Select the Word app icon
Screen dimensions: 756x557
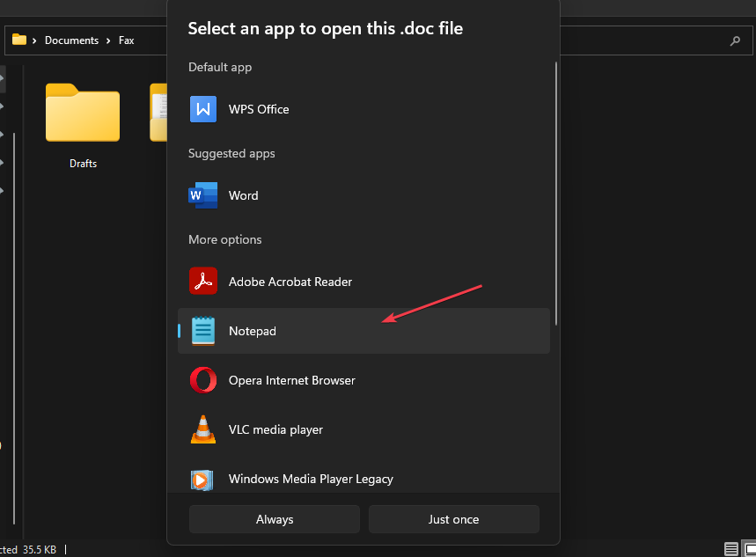(203, 195)
